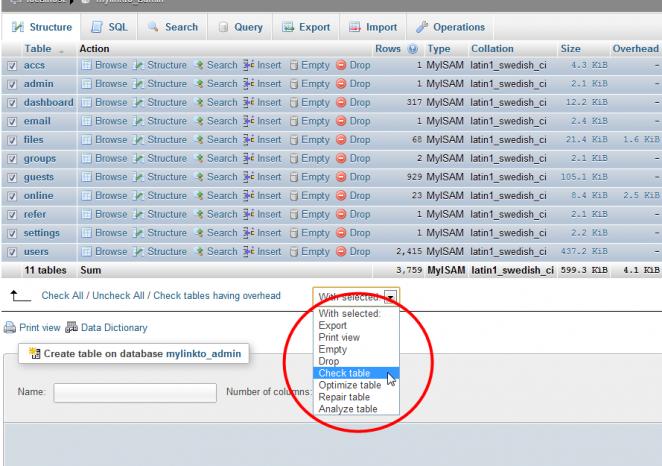
Task: Click the Check All link
Action: [x=62, y=295]
